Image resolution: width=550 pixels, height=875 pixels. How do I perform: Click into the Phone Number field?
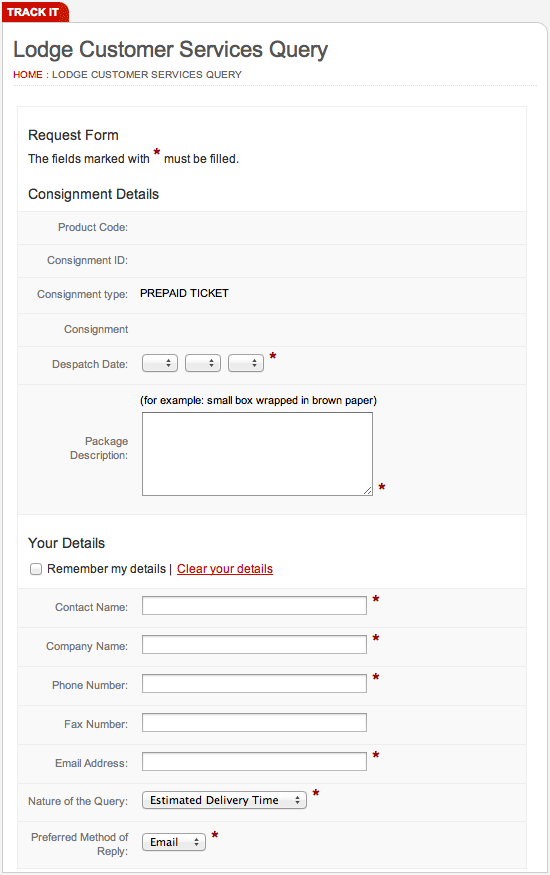(254, 684)
